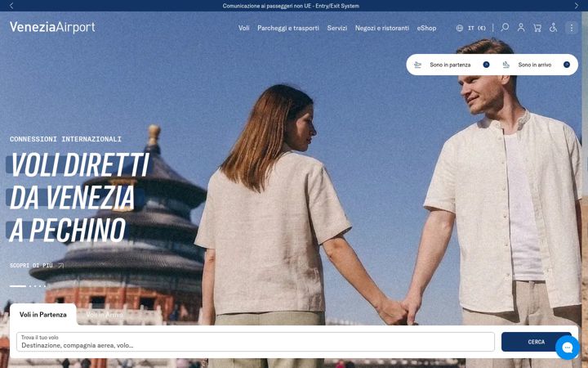Open Negozi e ristoranti menu

(x=381, y=28)
